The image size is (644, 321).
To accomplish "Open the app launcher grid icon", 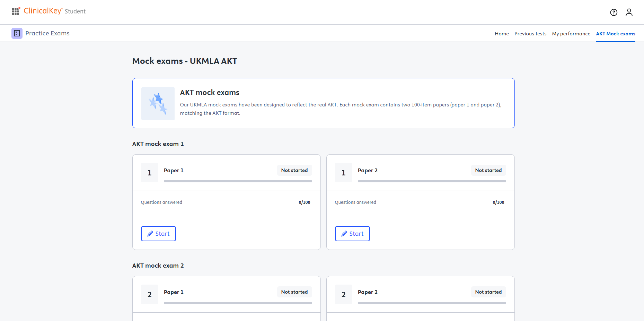I will click(x=16, y=11).
